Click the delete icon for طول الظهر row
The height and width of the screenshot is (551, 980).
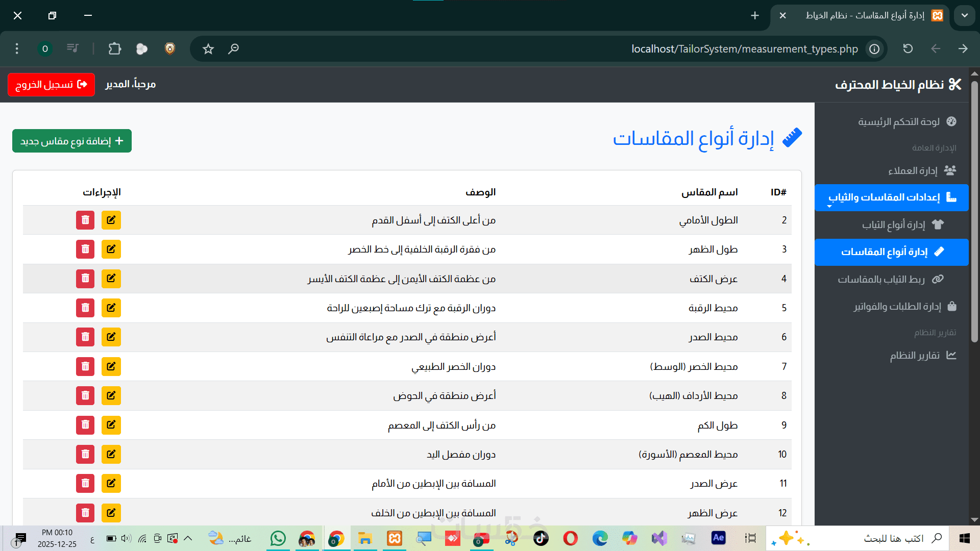coord(85,249)
